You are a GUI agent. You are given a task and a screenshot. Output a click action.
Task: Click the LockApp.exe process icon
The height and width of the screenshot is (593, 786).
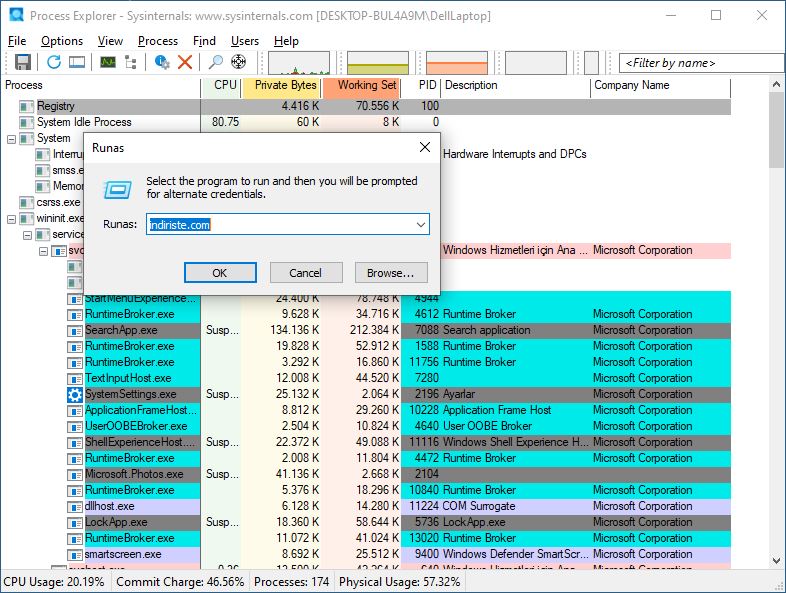point(75,523)
